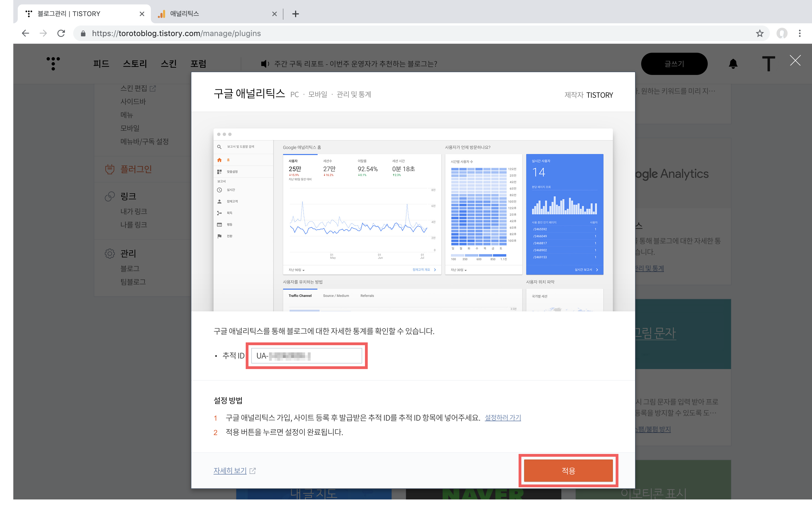
Task: Open 나를 링크 in sidebar
Action: tap(134, 225)
